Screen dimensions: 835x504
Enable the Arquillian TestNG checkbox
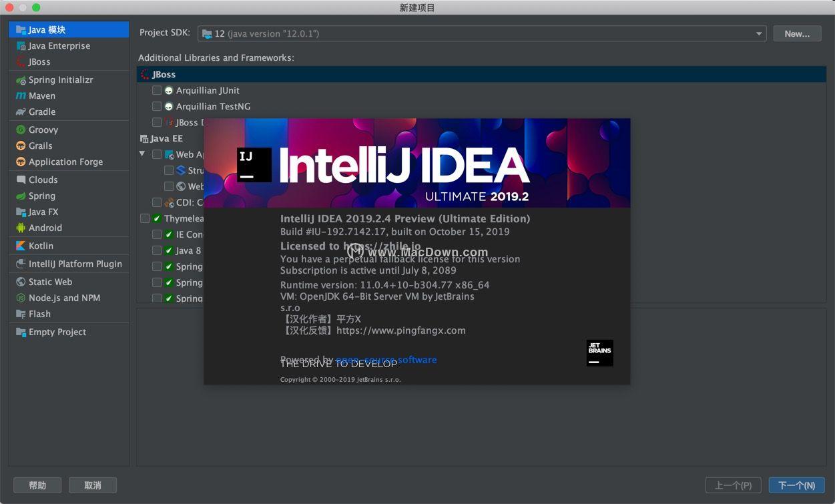tap(157, 106)
